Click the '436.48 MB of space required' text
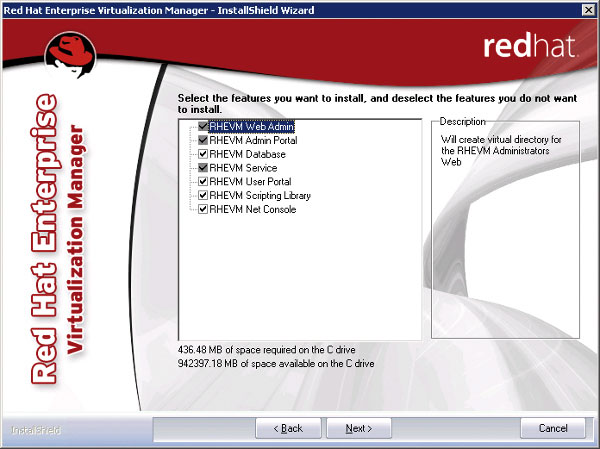 click(266, 349)
